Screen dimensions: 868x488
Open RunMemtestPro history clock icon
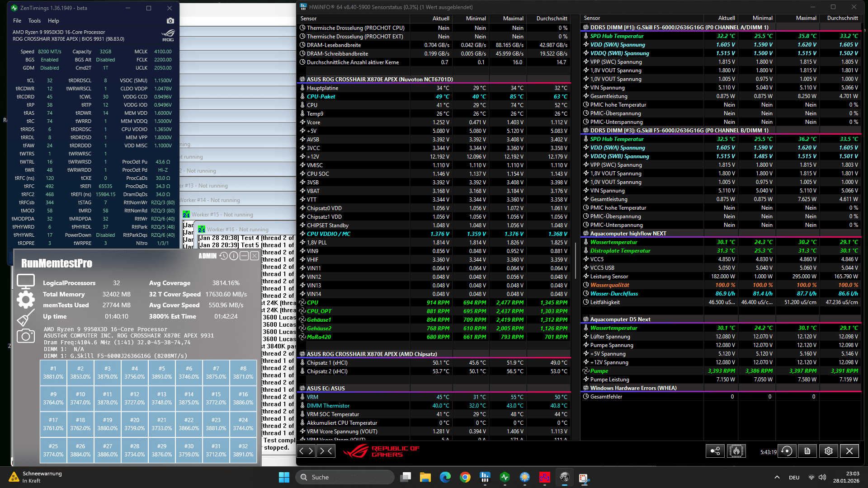tap(223, 256)
